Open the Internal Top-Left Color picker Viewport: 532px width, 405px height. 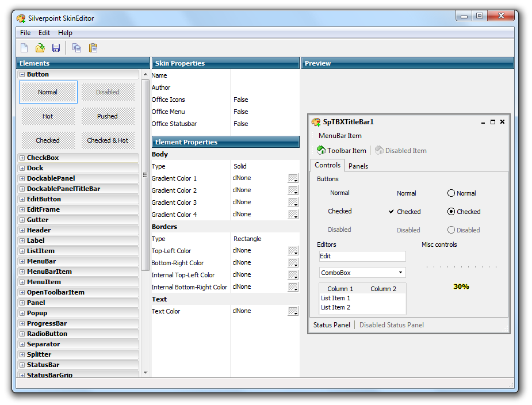pyautogui.click(x=293, y=275)
